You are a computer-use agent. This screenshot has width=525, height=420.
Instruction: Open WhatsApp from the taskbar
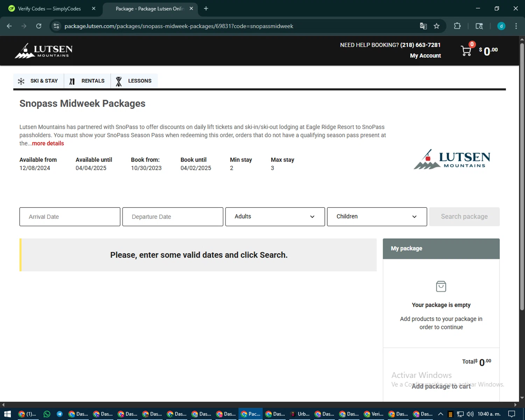[x=47, y=414]
